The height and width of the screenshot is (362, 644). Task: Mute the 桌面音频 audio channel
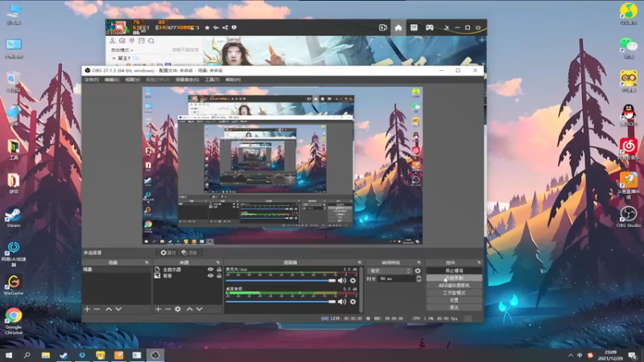tap(341, 302)
